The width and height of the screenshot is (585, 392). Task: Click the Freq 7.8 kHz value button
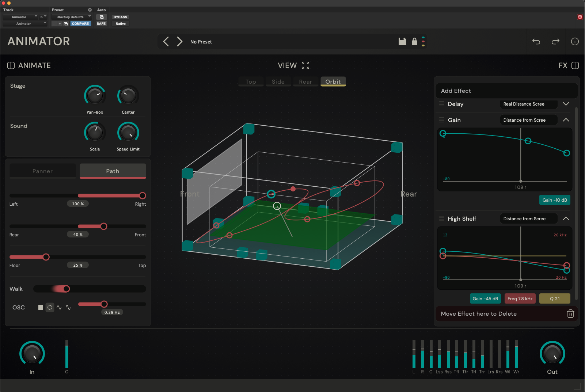click(x=520, y=299)
